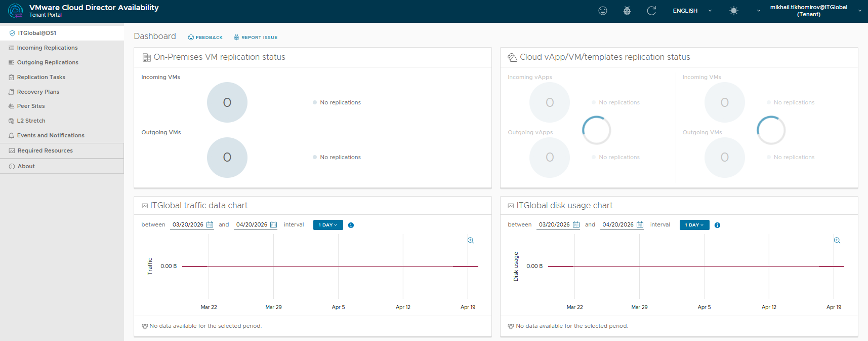Click the refresh icon in header
The width and height of the screenshot is (868, 341).
651,11
